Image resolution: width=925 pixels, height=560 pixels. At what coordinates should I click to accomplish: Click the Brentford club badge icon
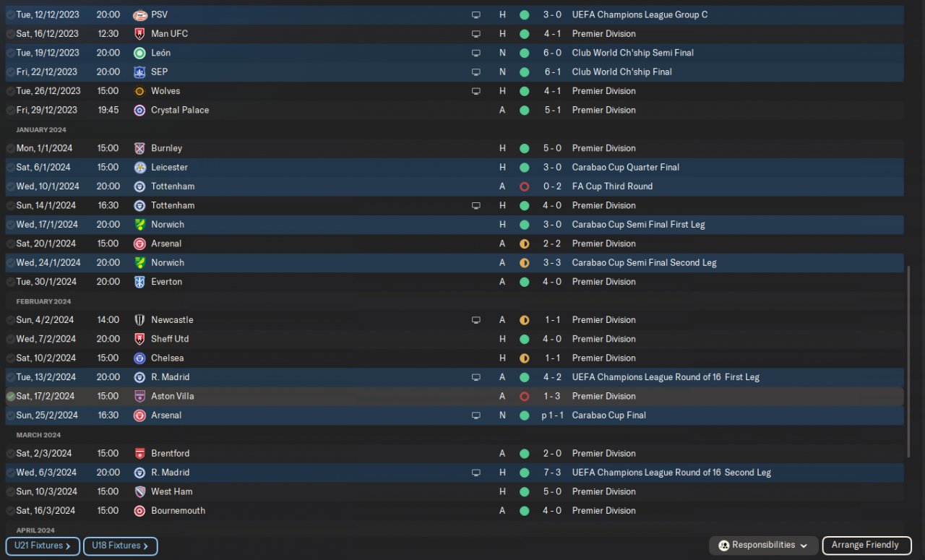139,454
